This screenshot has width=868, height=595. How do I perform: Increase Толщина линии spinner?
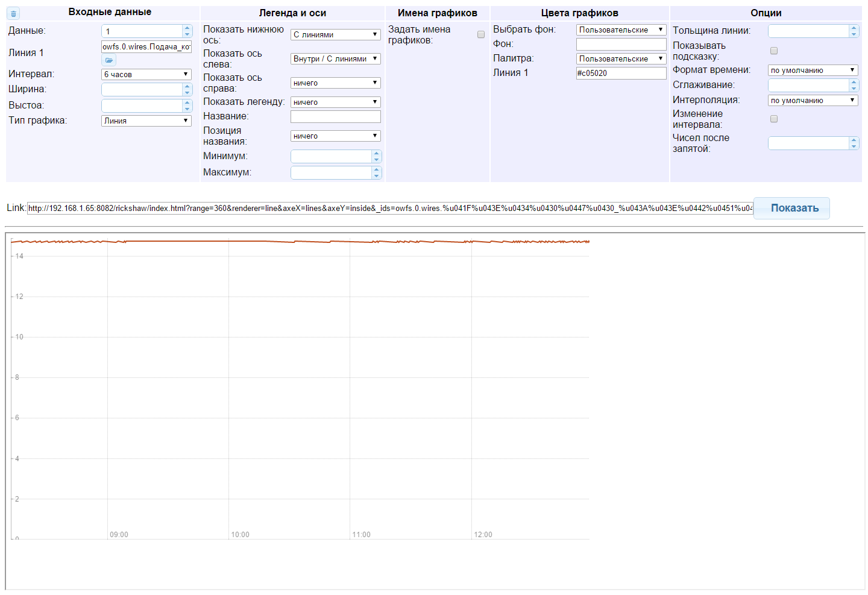click(x=854, y=28)
